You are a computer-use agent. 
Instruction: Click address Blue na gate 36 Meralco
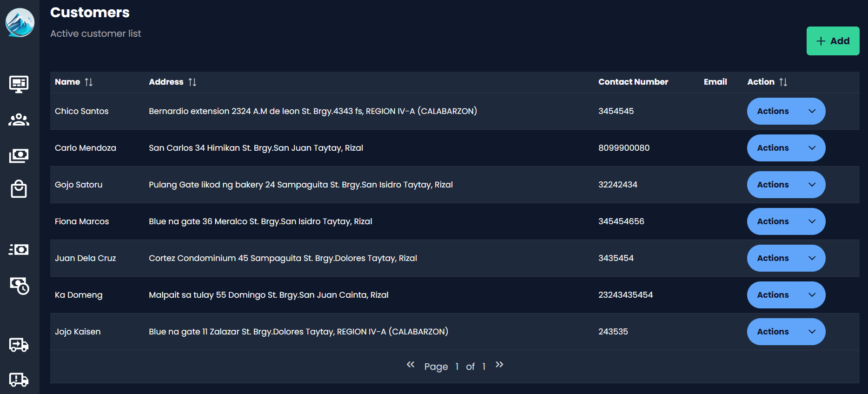[260, 221]
